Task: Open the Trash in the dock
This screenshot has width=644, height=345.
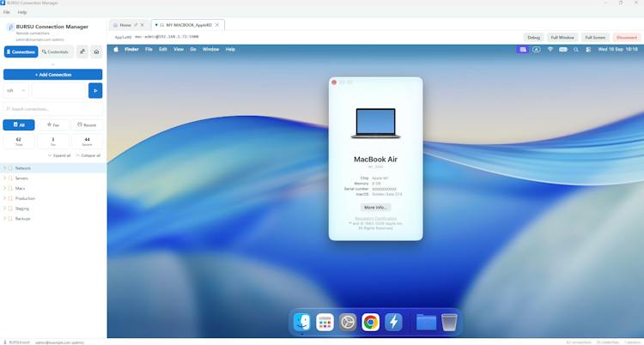Action: pyautogui.click(x=449, y=323)
